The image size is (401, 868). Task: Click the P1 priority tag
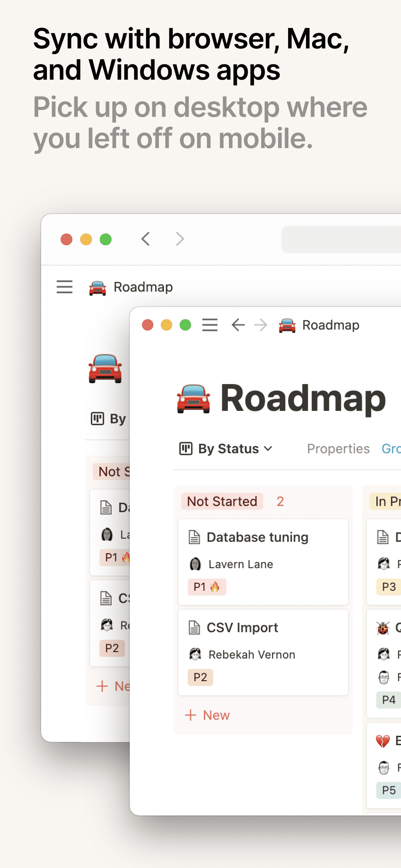[207, 587]
